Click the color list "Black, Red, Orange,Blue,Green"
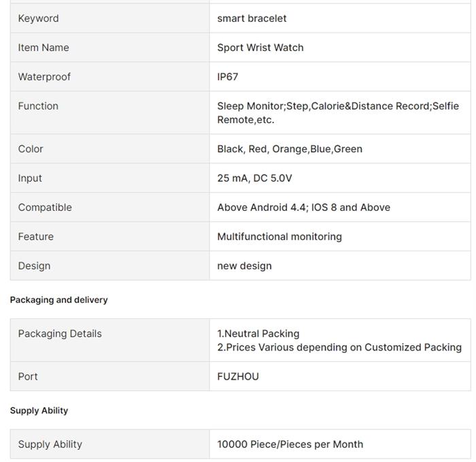This screenshot has width=476, height=462. pyautogui.click(x=290, y=149)
